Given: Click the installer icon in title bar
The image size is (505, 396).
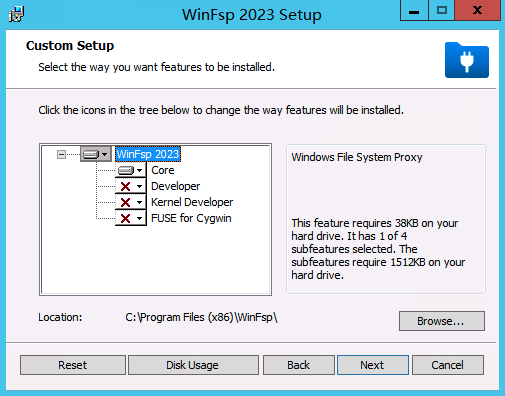Looking at the screenshot, I should (16, 14).
